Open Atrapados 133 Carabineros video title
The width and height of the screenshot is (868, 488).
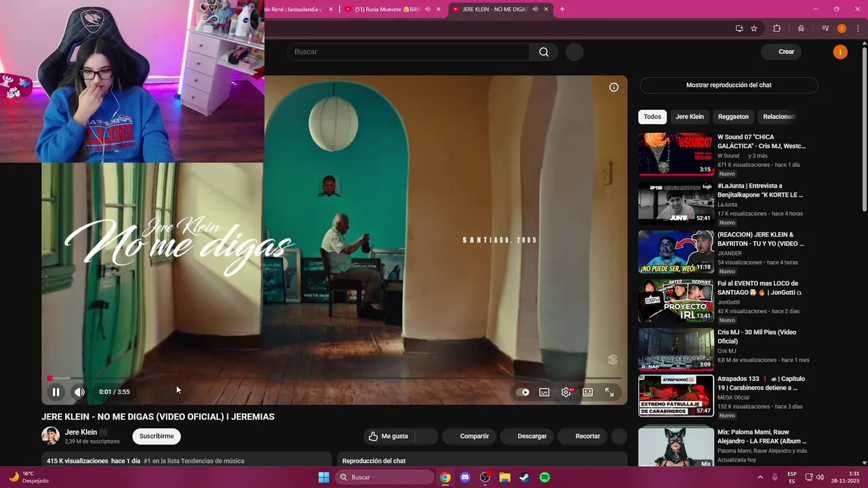[762, 383]
